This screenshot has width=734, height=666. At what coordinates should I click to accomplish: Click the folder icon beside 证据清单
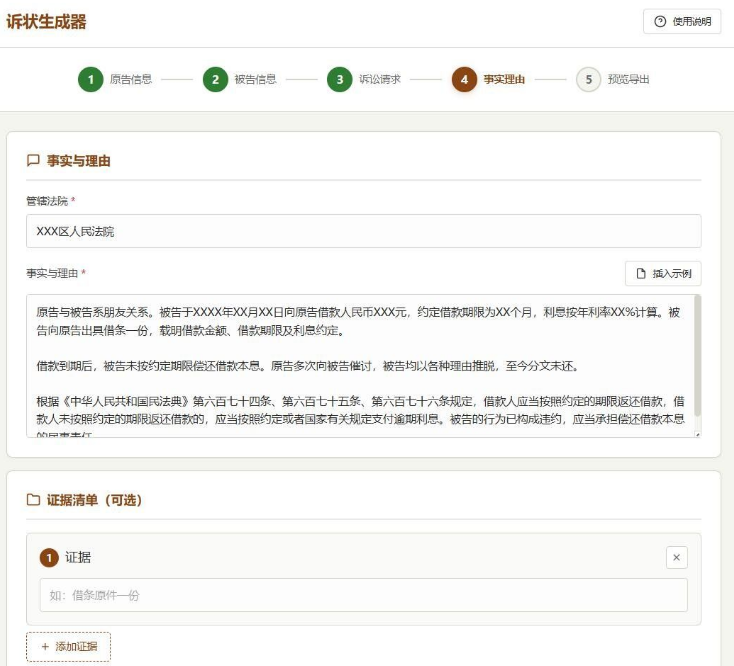33,499
